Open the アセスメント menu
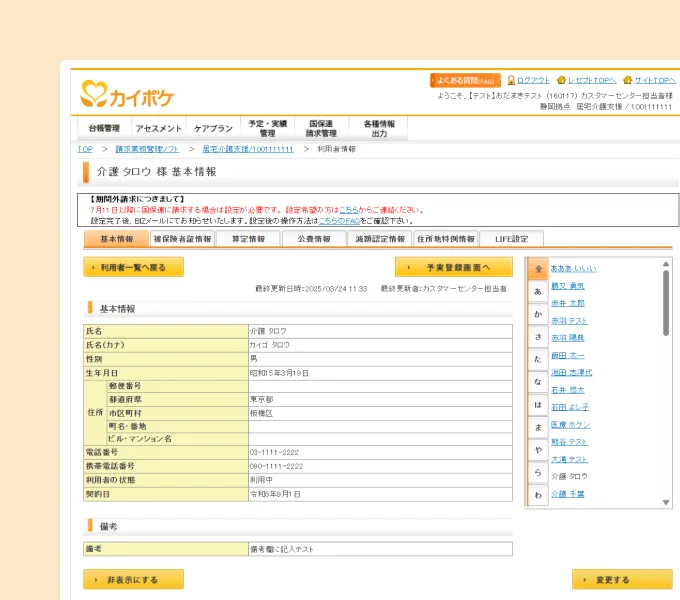Screen dimensions: 680x600 tap(158, 128)
